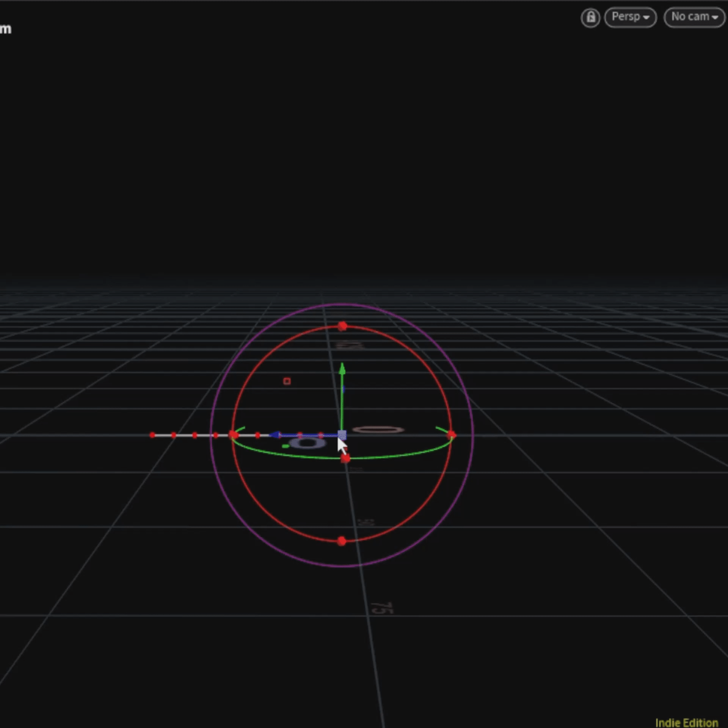Click the leftmost red dot on white line
The width and height of the screenshot is (728, 728).
click(x=152, y=435)
